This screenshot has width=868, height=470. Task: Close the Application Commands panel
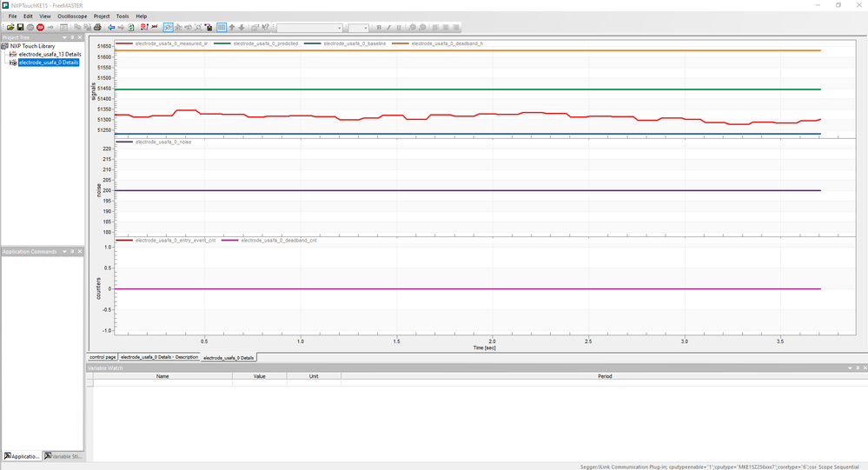click(80, 252)
